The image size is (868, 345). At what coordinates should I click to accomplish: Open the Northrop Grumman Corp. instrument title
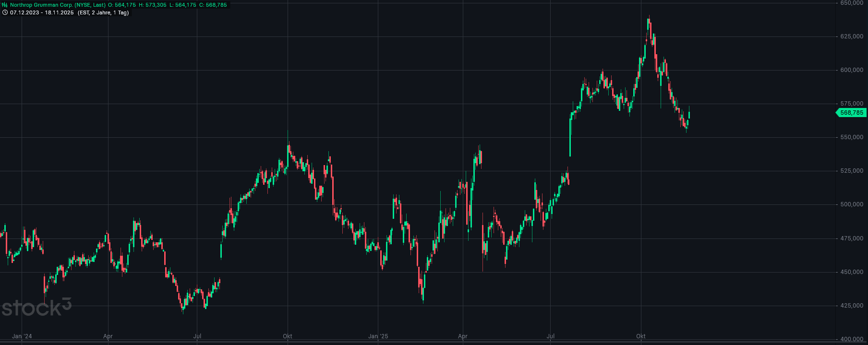[58, 5]
